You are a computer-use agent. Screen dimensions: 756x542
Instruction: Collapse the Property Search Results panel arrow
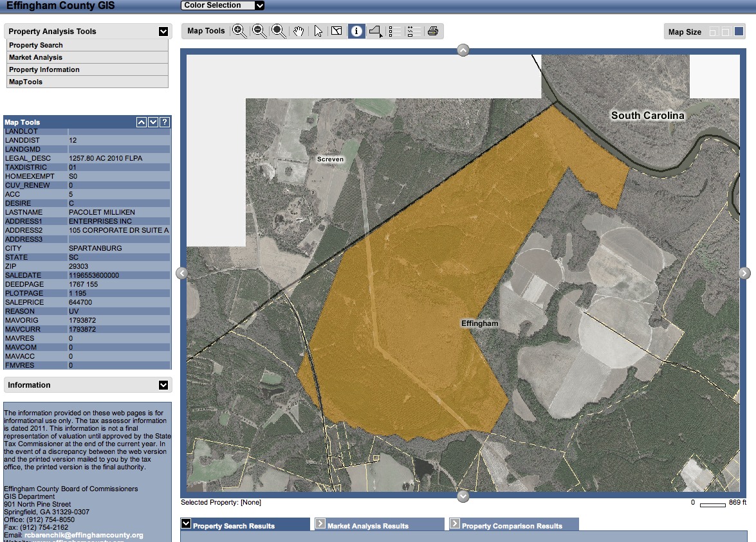[x=186, y=524]
